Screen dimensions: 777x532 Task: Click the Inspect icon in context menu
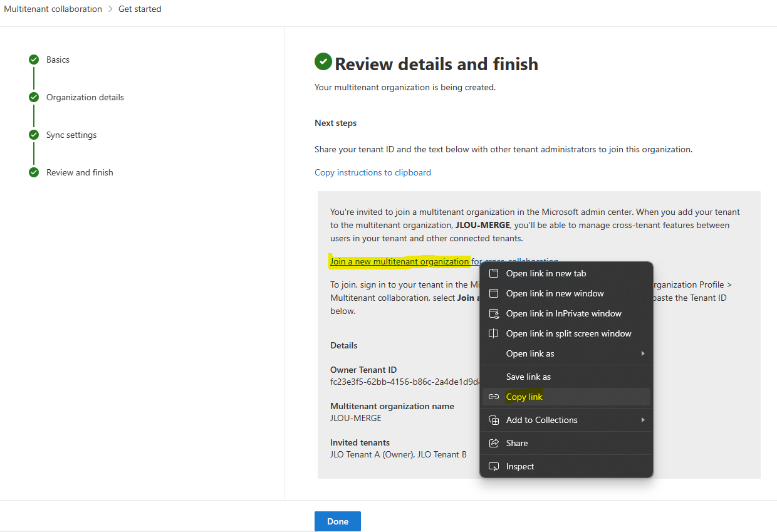(494, 466)
